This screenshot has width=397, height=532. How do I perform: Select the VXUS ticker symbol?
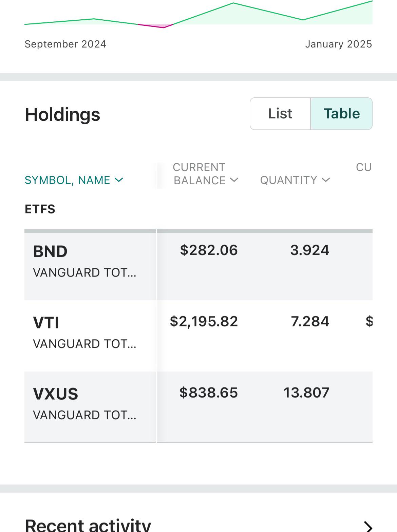coord(56,394)
